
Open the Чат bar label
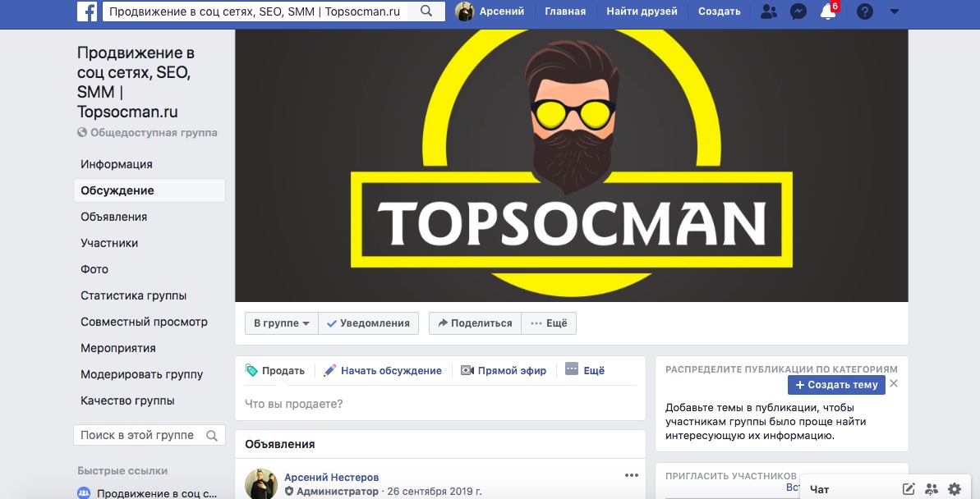tap(819, 489)
